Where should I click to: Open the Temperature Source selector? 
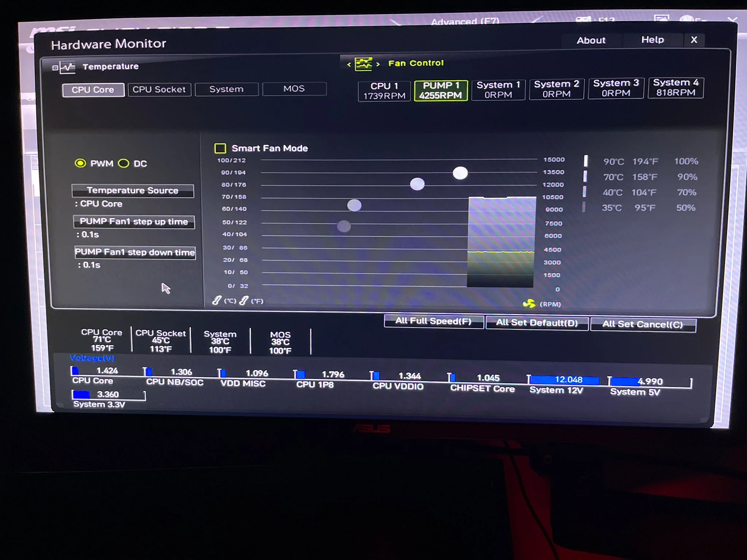pos(133,191)
